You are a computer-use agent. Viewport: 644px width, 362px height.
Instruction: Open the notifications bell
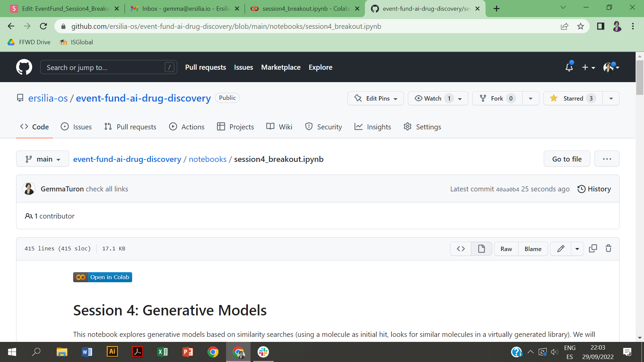pos(569,67)
